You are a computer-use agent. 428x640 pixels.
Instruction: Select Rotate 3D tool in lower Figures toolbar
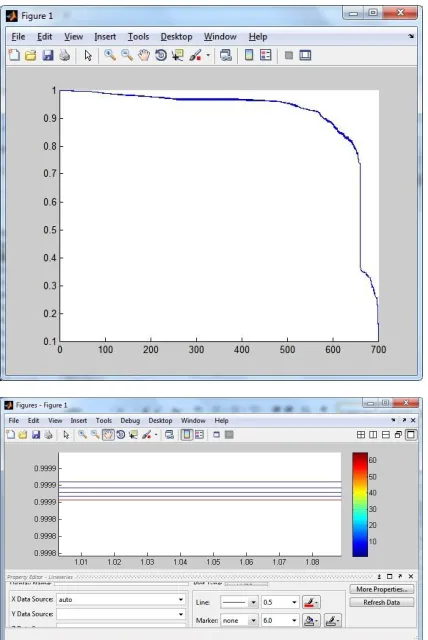120,435
